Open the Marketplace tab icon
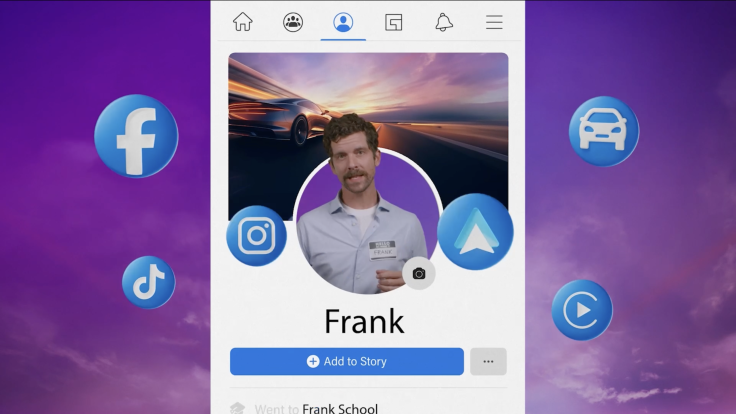Screen dimensions: 736x414 click(x=393, y=22)
